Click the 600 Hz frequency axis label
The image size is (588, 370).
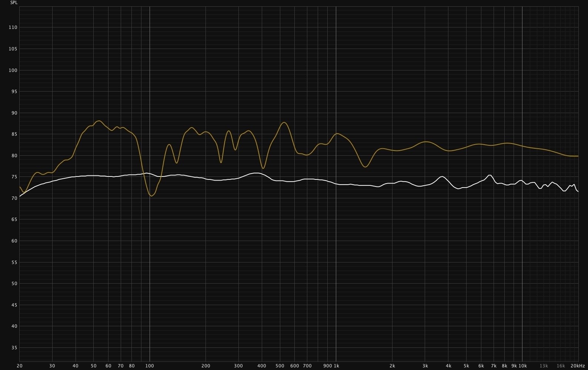point(294,366)
